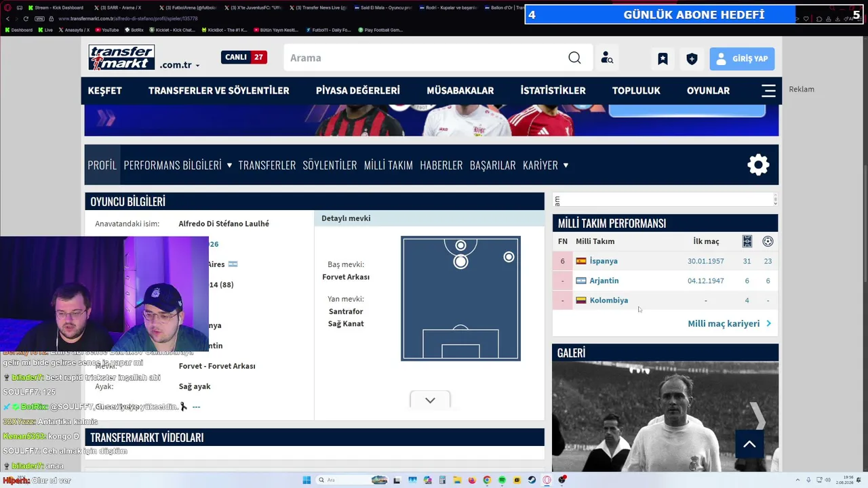Open the hamburger menu icon
The image size is (868, 488).
tap(768, 91)
